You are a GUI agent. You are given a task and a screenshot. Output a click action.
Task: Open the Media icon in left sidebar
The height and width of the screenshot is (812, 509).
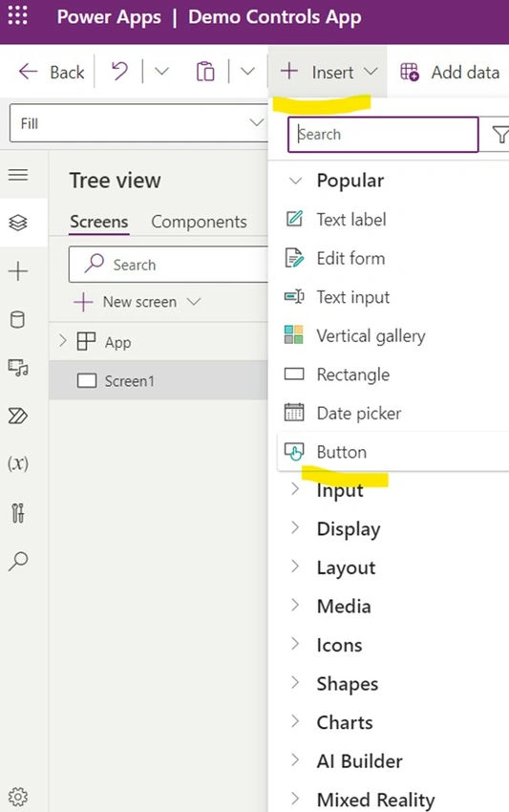17,368
